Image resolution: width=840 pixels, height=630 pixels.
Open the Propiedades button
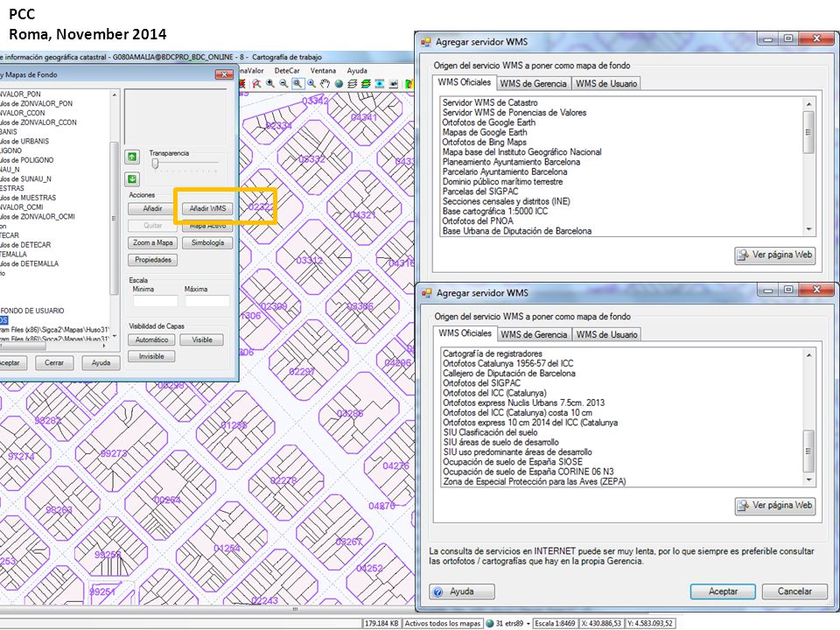point(152,260)
